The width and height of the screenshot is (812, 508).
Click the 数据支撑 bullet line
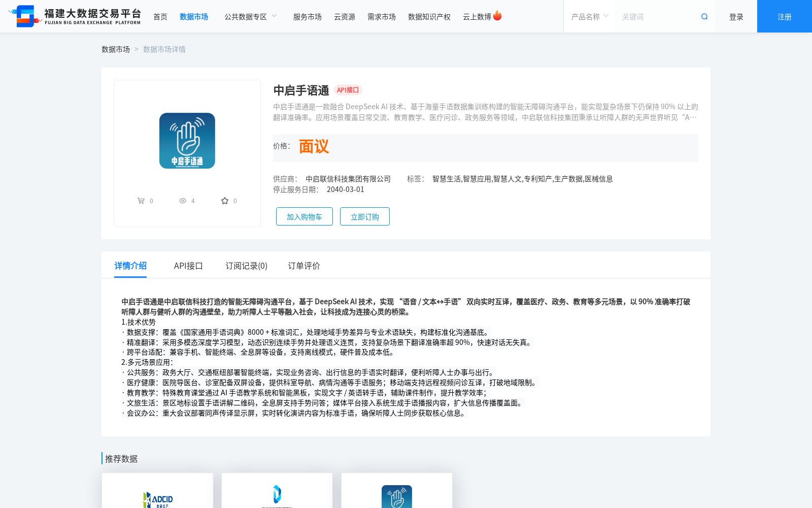click(x=306, y=332)
